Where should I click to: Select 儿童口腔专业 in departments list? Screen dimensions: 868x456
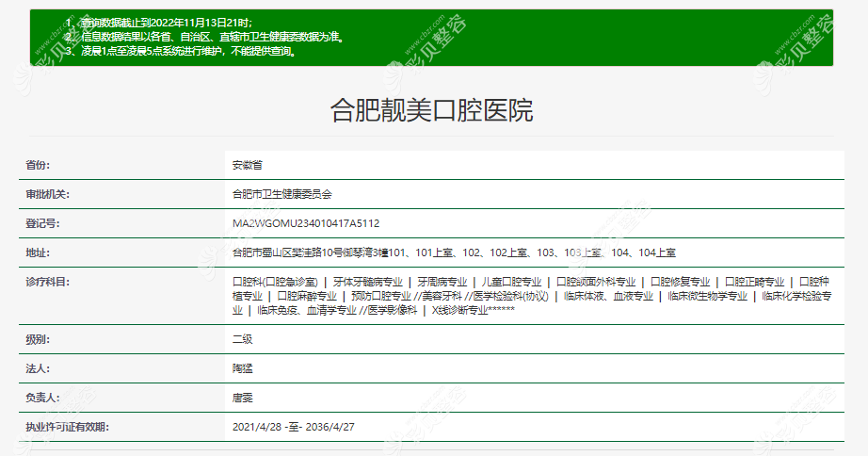(x=511, y=282)
